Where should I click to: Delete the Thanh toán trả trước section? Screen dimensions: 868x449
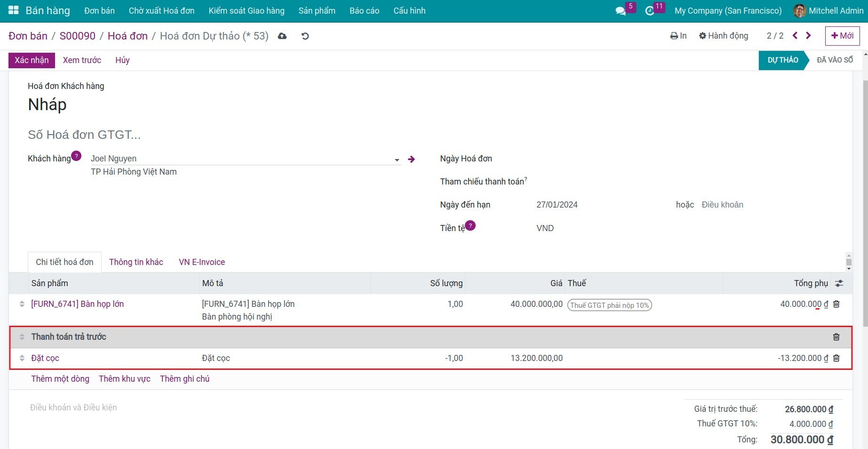[x=836, y=337]
